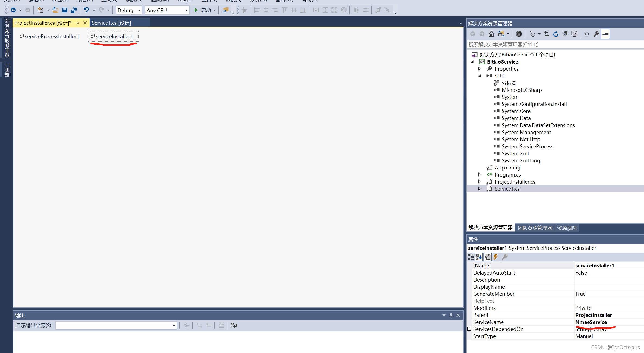
Task: Click the View Code angle-brackets icon
Action: [587, 34]
